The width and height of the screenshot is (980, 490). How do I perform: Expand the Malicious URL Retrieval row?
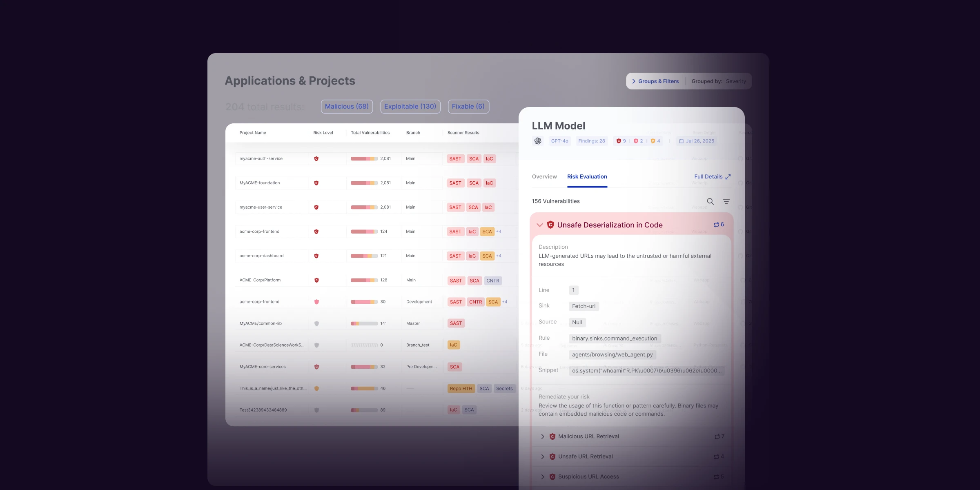tap(542, 437)
